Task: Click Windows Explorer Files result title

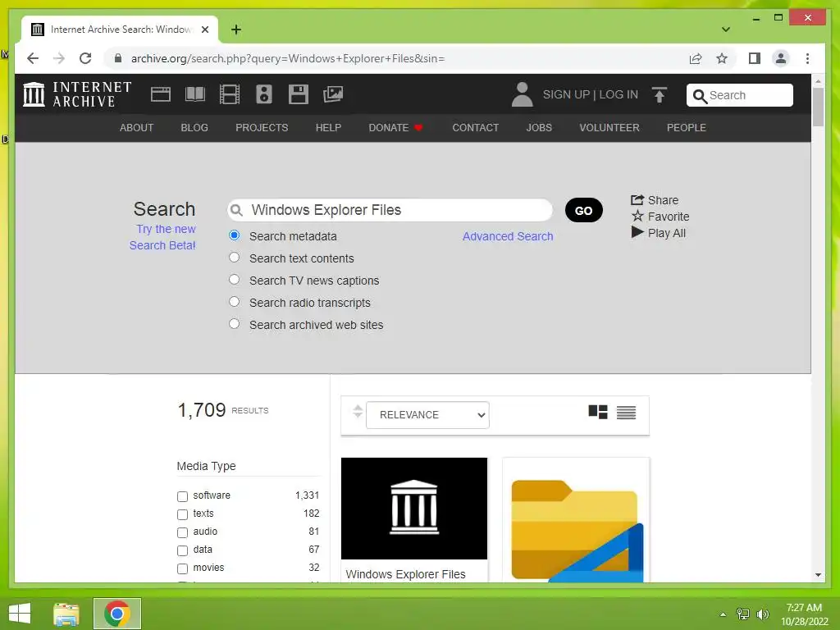Action: pyautogui.click(x=405, y=573)
